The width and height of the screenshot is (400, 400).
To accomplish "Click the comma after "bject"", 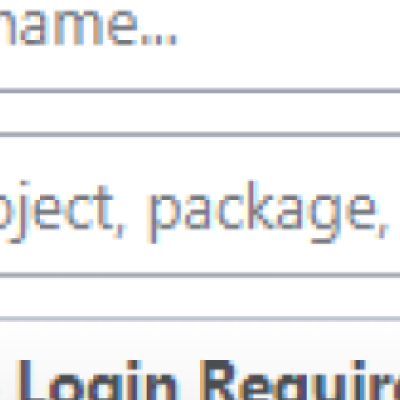I will point(119,231).
